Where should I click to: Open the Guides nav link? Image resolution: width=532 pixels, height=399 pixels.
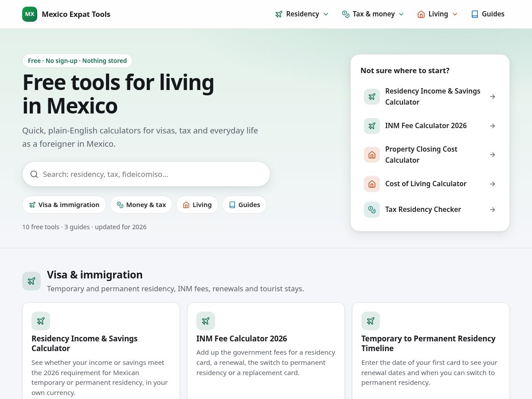[x=488, y=14]
